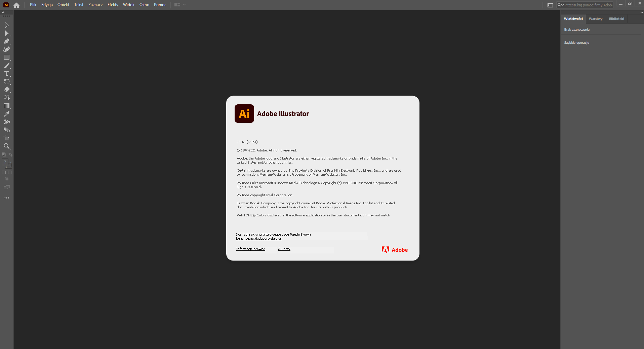Open the Tekst menu

[x=79, y=5]
